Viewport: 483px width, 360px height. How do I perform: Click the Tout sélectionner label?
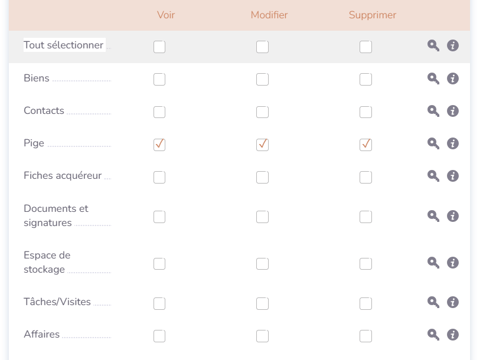point(63,45)
